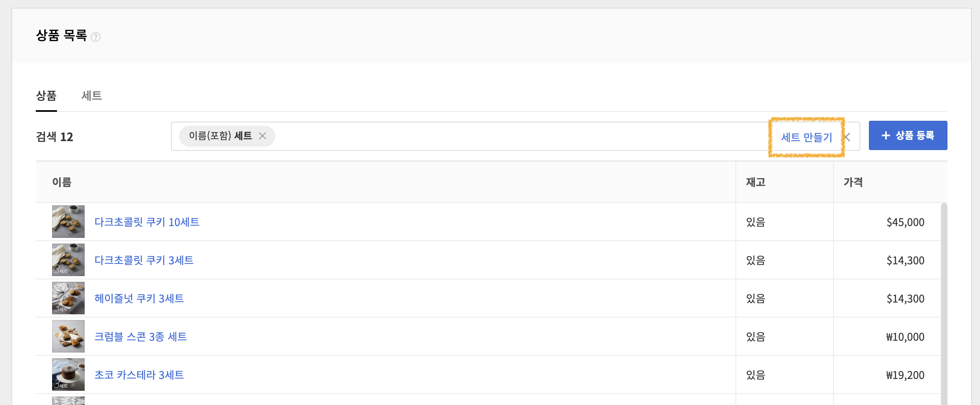Open 크럼블 스콘 3종 세트 product link
The height and width of the screenshot is (405, 980).
(x=140, y=337)
